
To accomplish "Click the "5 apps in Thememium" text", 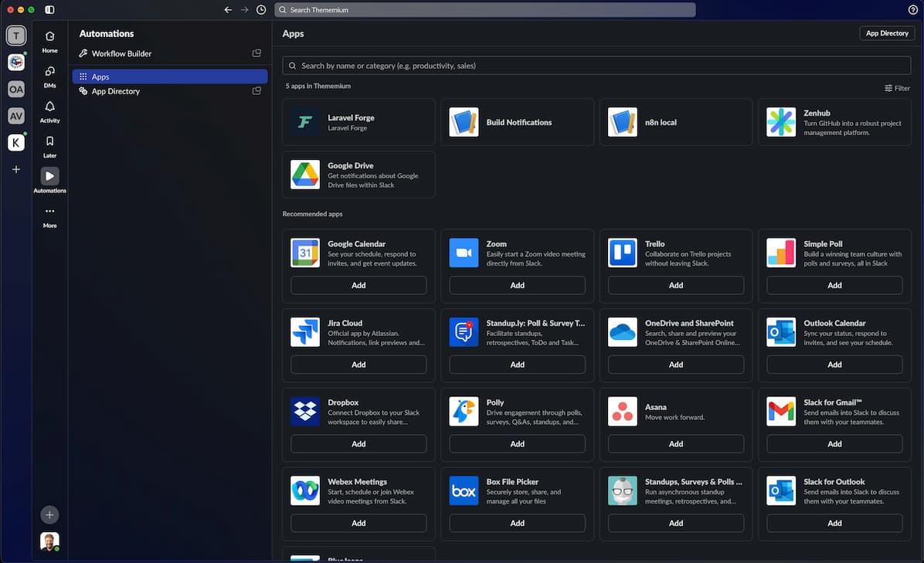I will click(x=318, y=86).
